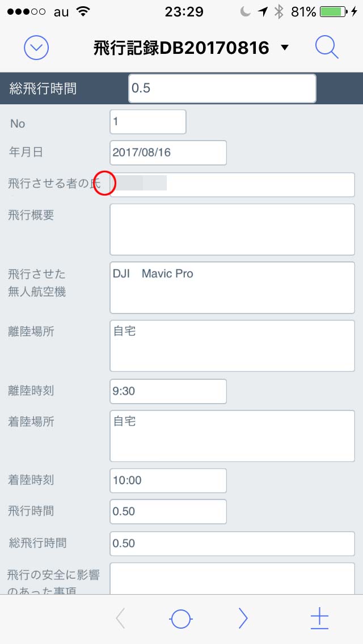Tap the Wi-Fi icon in status bar
The width and height of the screenshot is (363, 644).
pos(83,11)
